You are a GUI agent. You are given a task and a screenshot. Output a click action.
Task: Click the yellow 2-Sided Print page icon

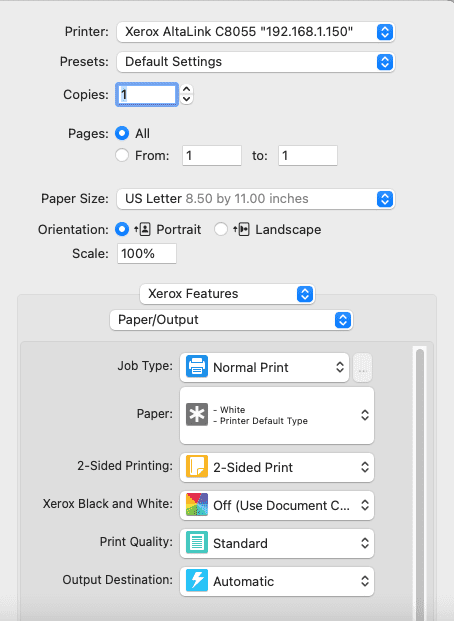point(197,467)
